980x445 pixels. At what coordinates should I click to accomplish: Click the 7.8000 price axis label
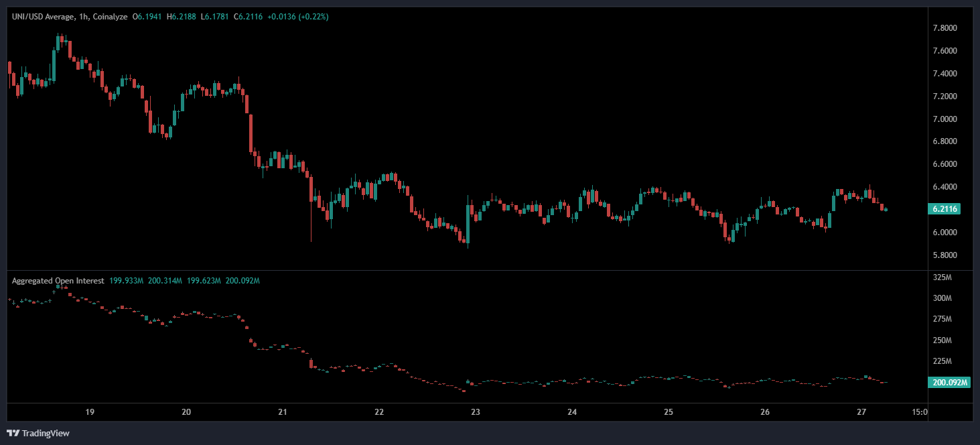click(x=944, y=28)
